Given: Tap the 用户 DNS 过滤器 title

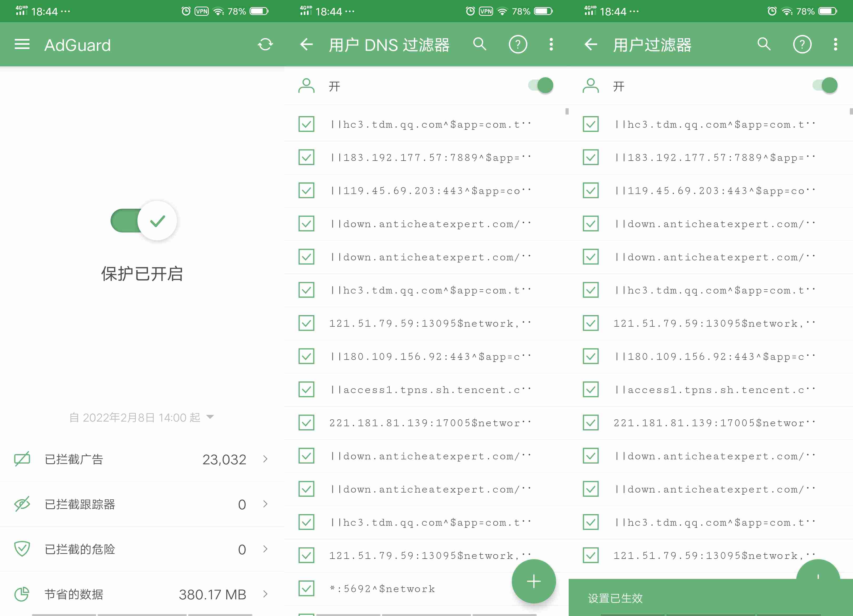Looking at the screenshot, I should (x=389, y=45).
